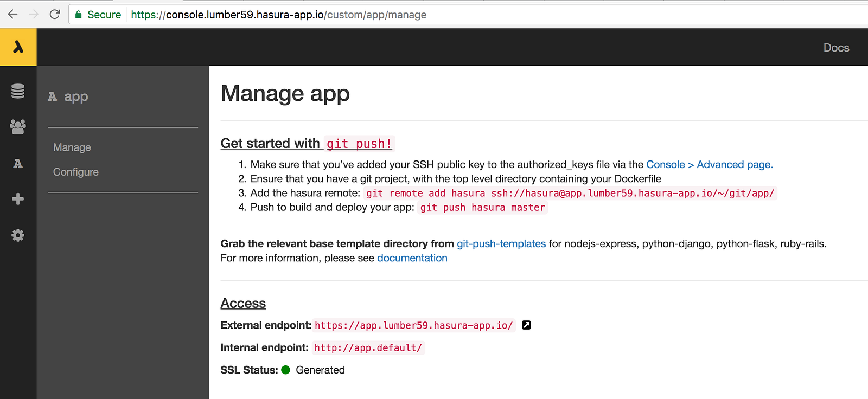Viewport: 868px width, 399px height.
Task: Click the browser address bar URL
Action: pos(279,15)
